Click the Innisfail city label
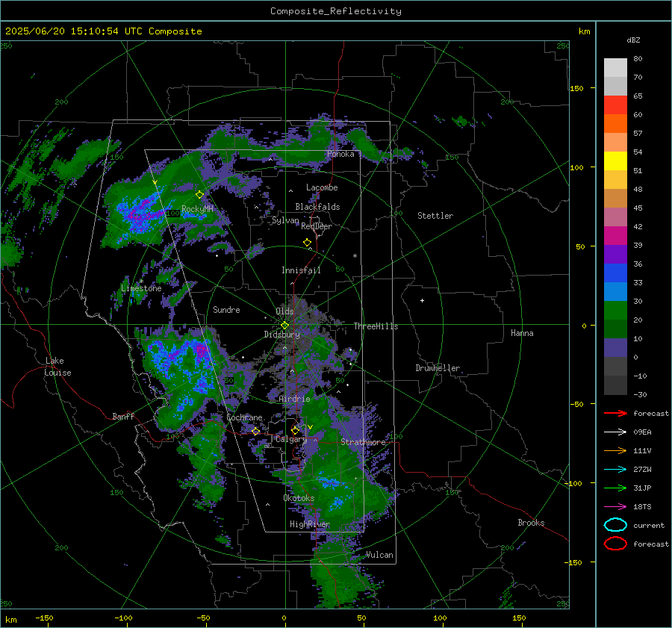 pyautogui.click(x=301, y=270)
